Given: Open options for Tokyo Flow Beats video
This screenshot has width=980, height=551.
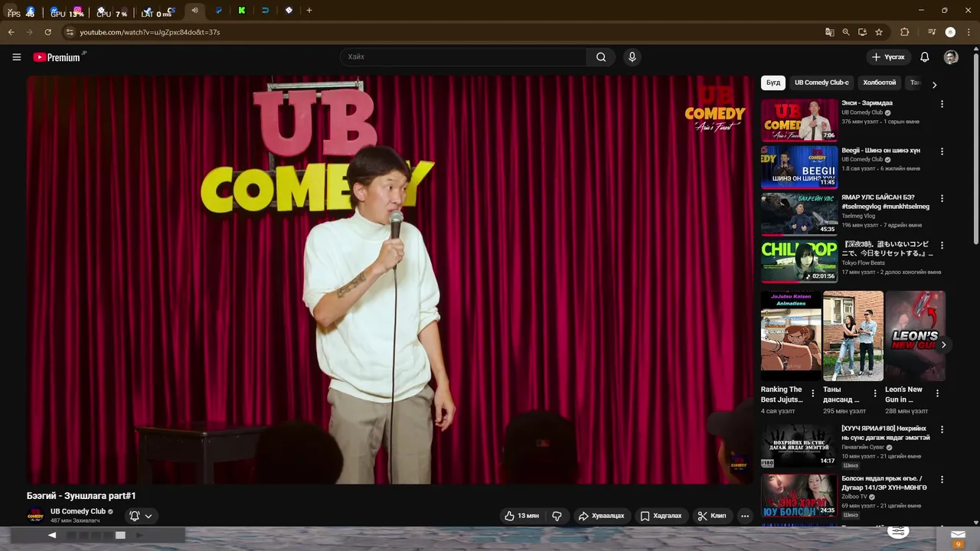Looking at the screenshot, I should pyautogui.click(x=942, y=246).
